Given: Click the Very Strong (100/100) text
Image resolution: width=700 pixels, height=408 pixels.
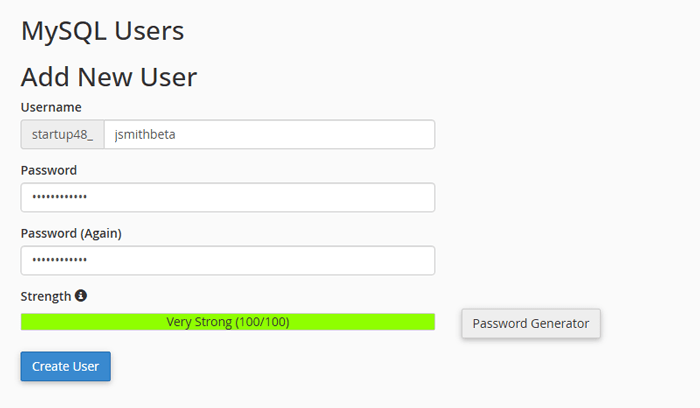Looking at the screenshot, I should [x=228, y=322].
